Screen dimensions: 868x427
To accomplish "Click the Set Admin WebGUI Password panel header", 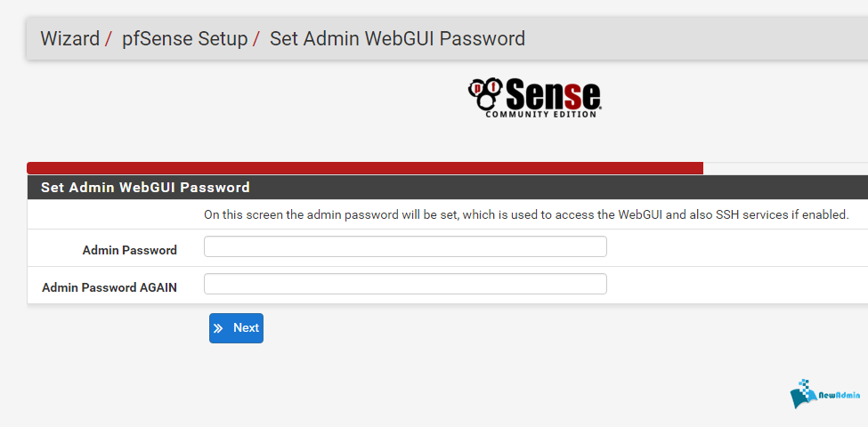I will click(x=145, y=188).
